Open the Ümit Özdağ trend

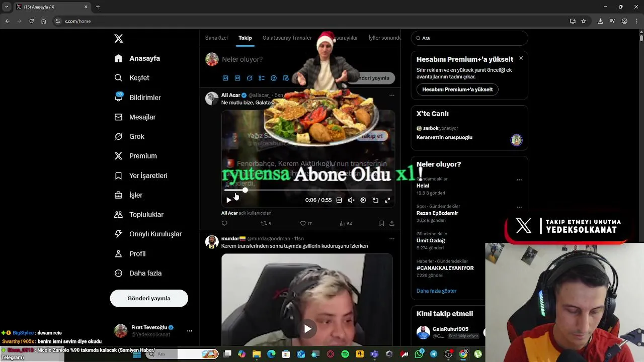431,240
